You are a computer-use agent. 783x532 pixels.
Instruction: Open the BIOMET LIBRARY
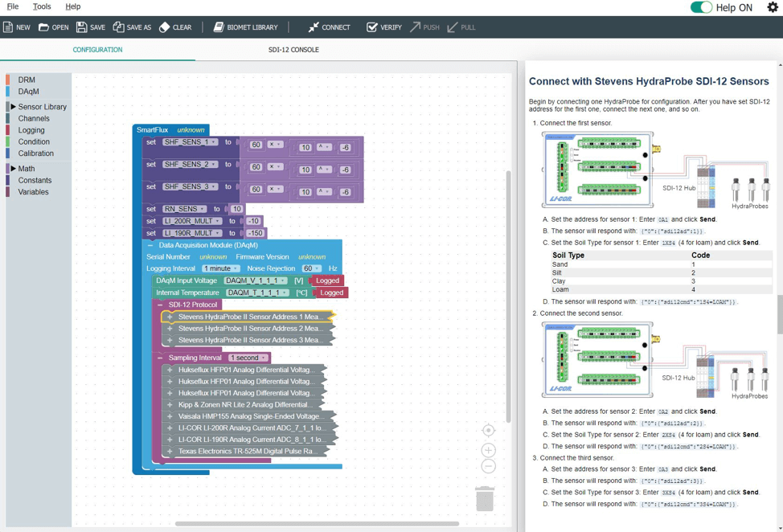pos(246,27)
